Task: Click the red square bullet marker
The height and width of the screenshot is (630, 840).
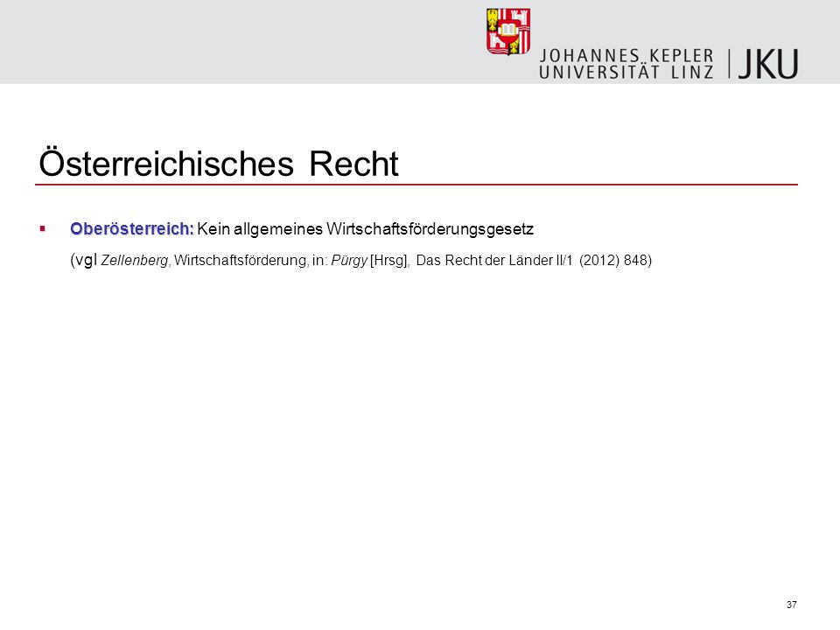Action: coord(42,228)
